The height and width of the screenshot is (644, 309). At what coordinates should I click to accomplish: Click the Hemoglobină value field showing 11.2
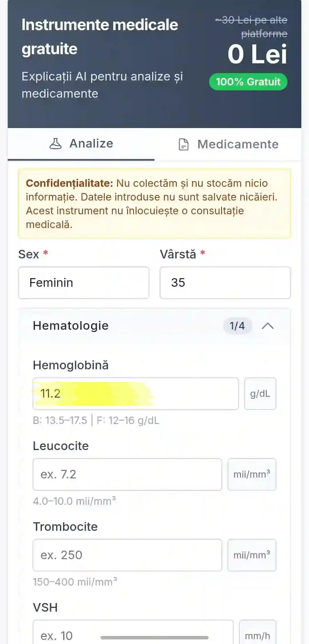point(136,393)
